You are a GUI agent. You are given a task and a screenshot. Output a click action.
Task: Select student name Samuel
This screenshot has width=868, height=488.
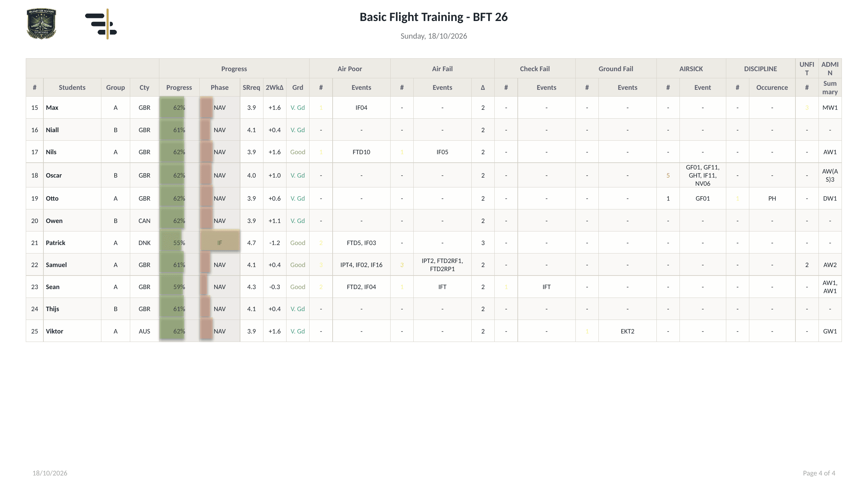[x=56, y=265]
